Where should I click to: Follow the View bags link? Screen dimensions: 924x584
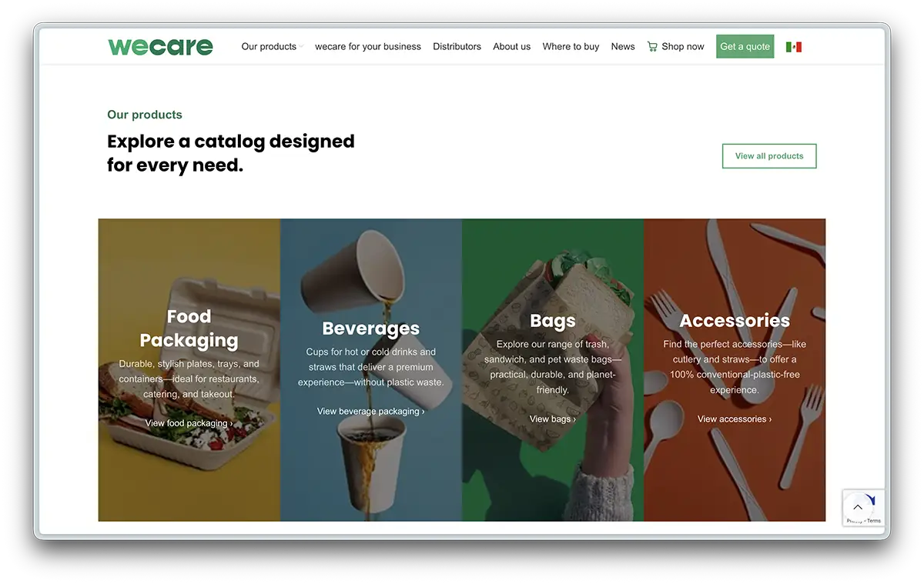coord(552,419)
